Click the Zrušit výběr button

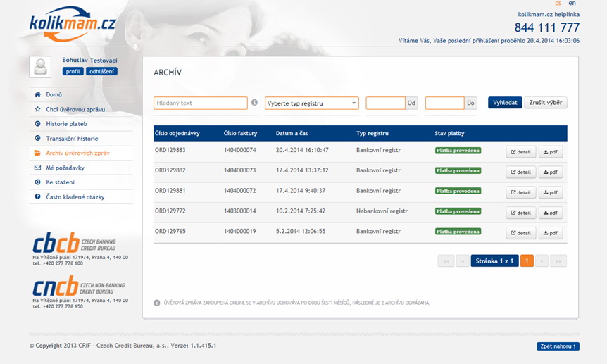pos(546,103)
